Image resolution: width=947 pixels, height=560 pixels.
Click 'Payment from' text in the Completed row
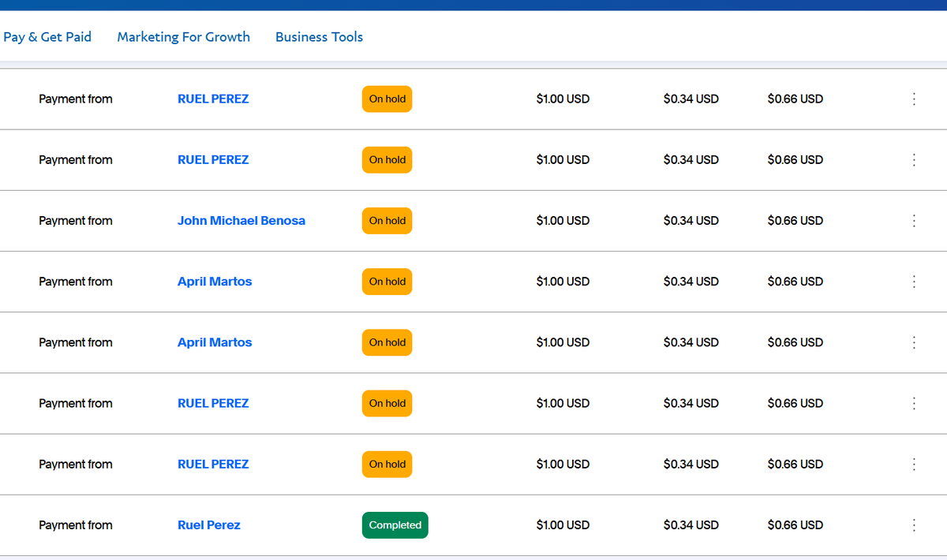[x=76, y=525]
